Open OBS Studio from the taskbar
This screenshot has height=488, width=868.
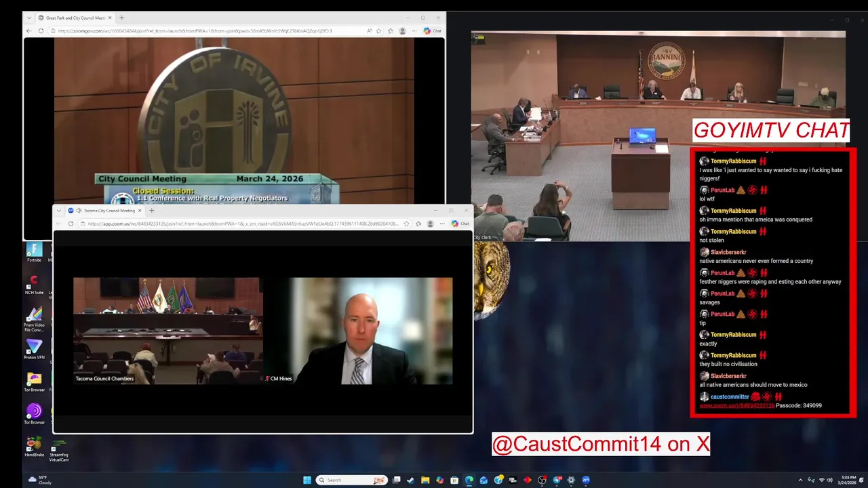point(542,480)
